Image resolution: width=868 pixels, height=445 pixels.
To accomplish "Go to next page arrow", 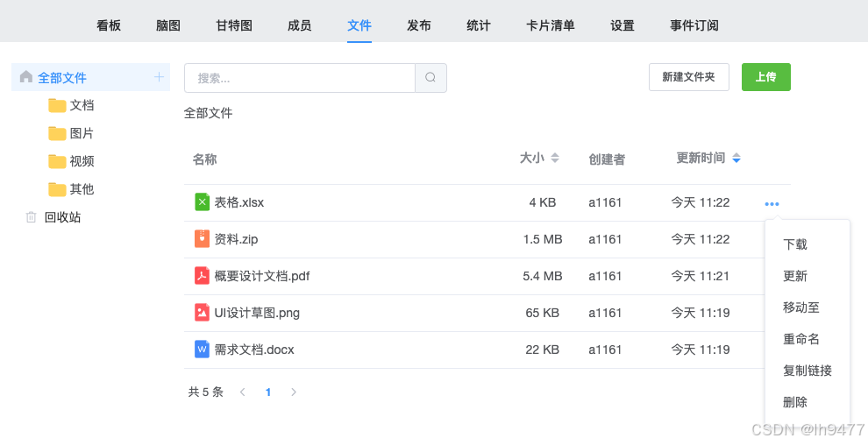I will (x=294, y=392).
